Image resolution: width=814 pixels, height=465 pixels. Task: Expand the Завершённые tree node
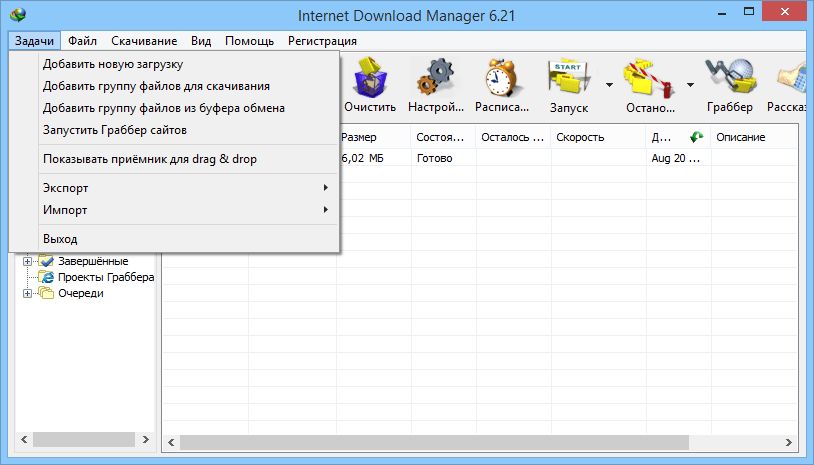pyautogui.click(x=28, y=262)
